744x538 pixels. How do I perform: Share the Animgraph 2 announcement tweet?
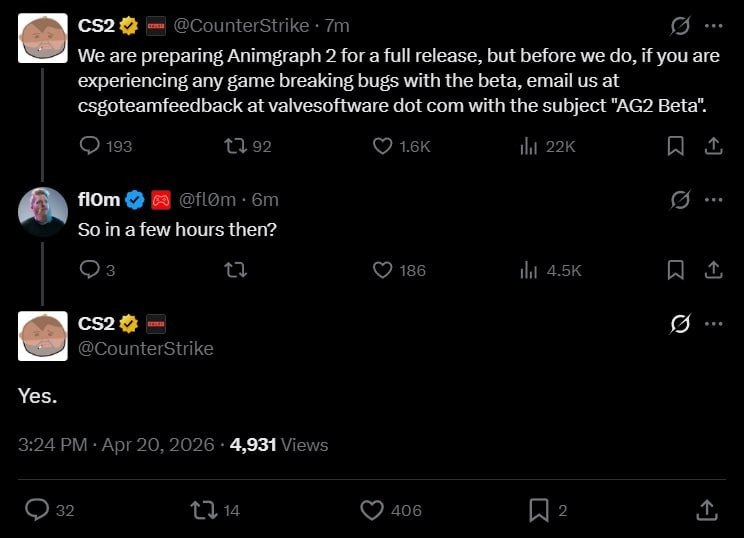pos(713,146)
